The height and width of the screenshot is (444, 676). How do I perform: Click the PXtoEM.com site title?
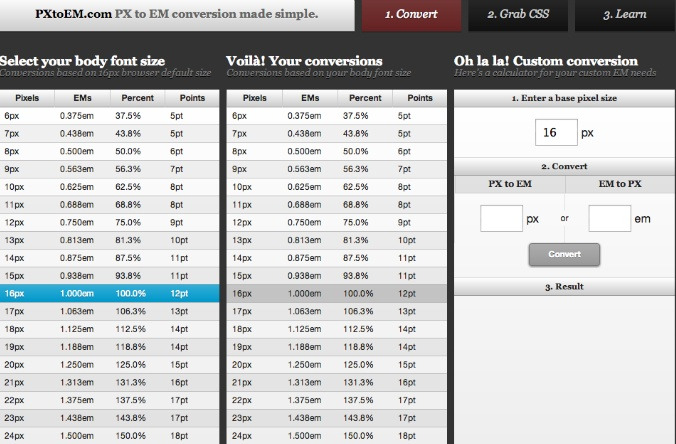[73, 14]
